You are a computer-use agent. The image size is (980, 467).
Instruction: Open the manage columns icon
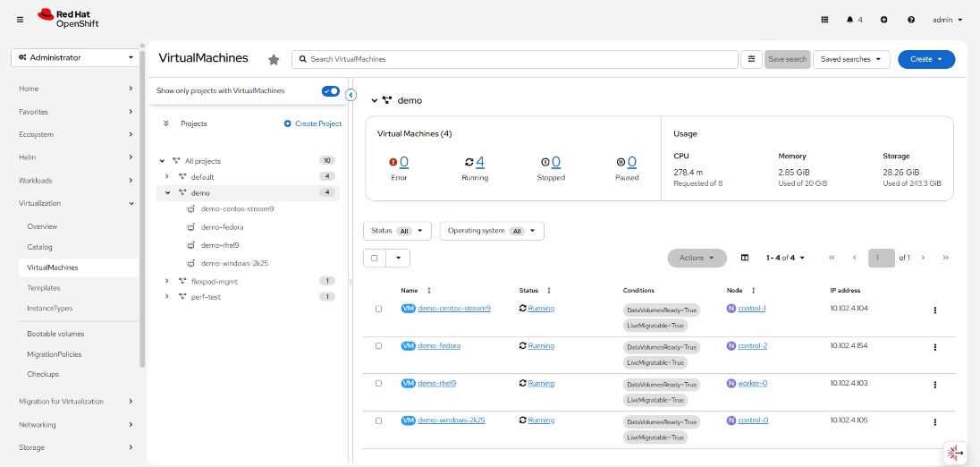click(x=744, y=258)
